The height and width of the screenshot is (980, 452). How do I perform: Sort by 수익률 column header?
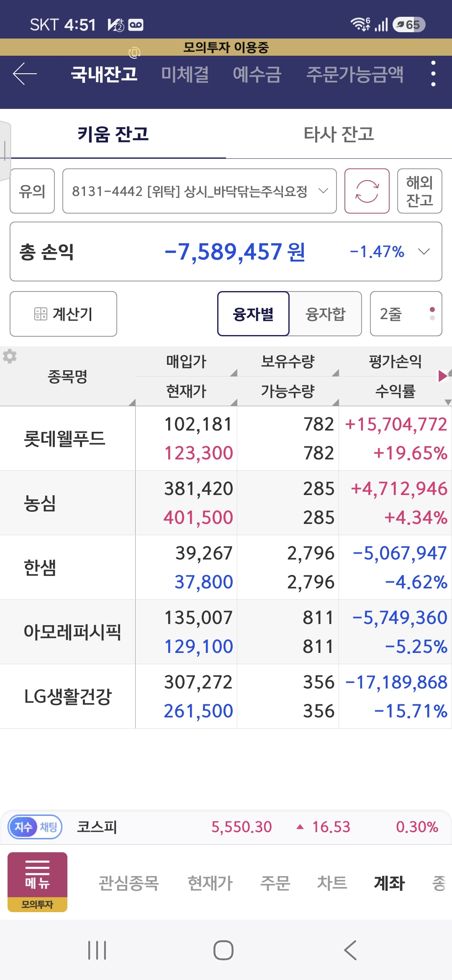click(x=395, y=391)
